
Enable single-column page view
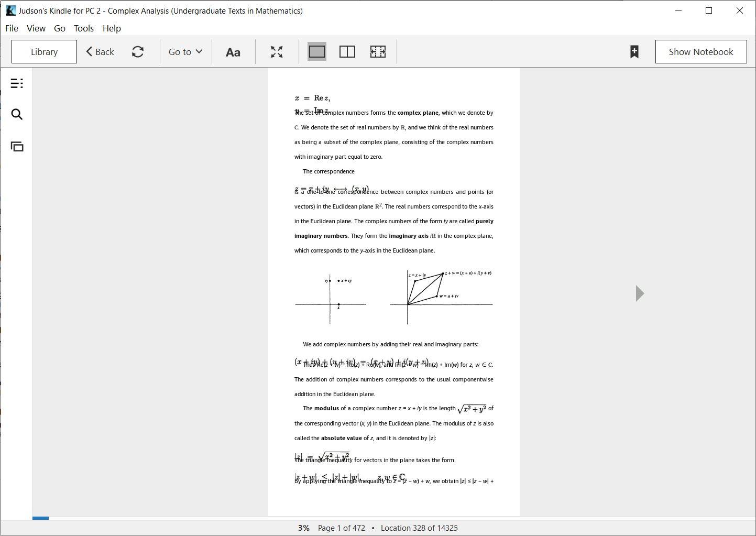[316, 51]
